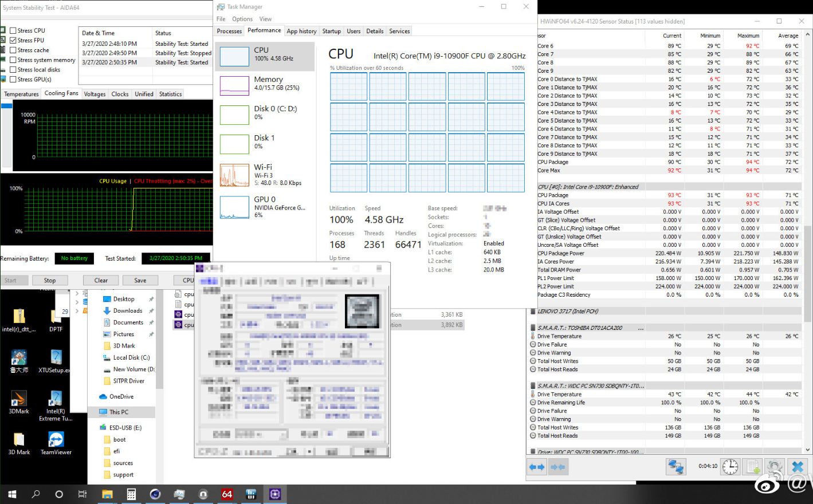Image resolution: width=813 pixels, height=504 pixels.
Task: Select Disk 0 (C: D:) performance item
Action: pos(265,114)
